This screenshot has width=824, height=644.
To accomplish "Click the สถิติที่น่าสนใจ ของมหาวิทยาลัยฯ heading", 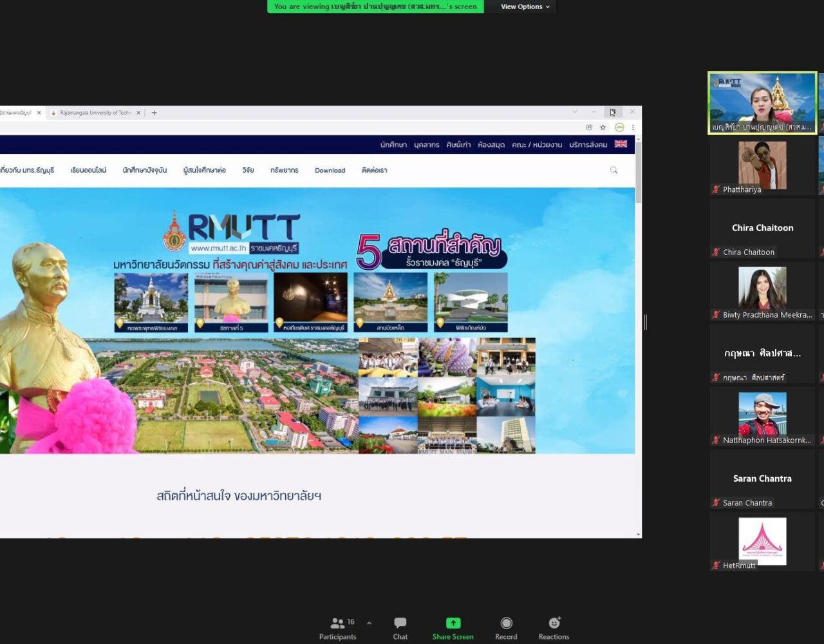I will [x=239, y=496].
